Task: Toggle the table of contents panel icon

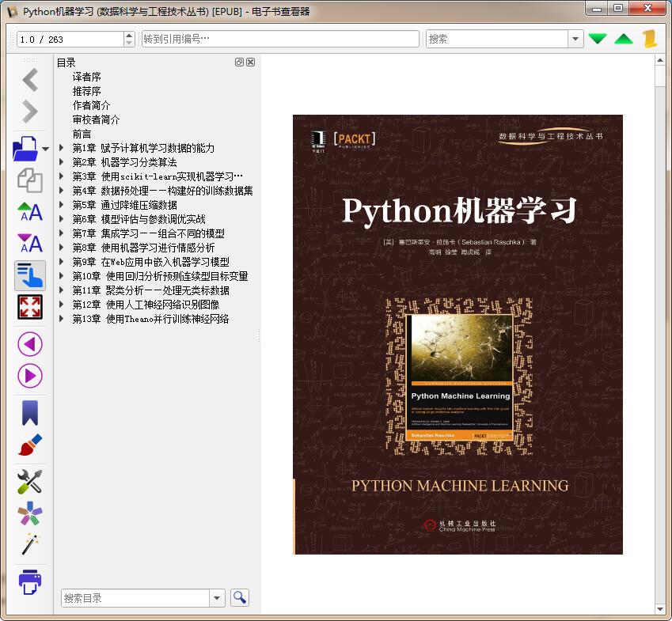Action: point(29,275)
